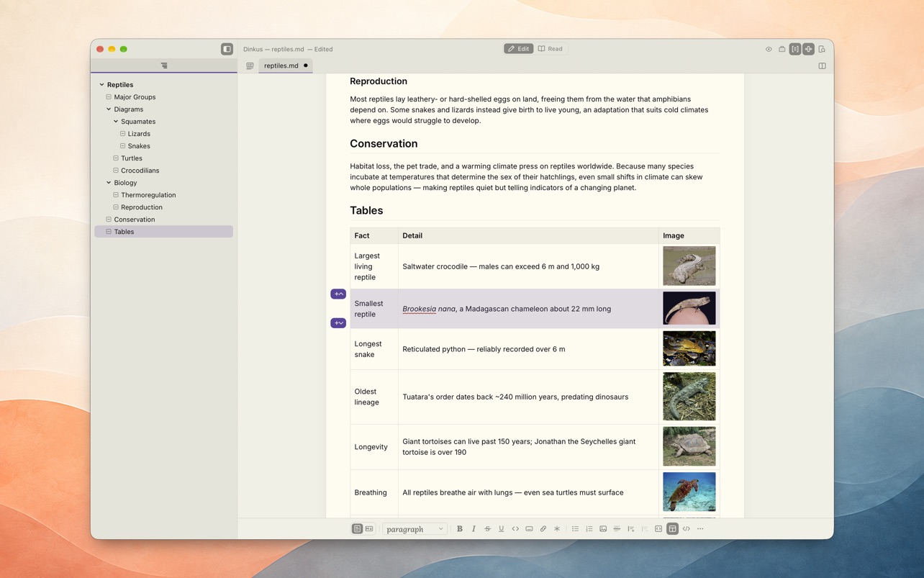Insert an image from the toolbar
Image resolution: width=924 pixels, height=578 pixels.
click(603, 529)
